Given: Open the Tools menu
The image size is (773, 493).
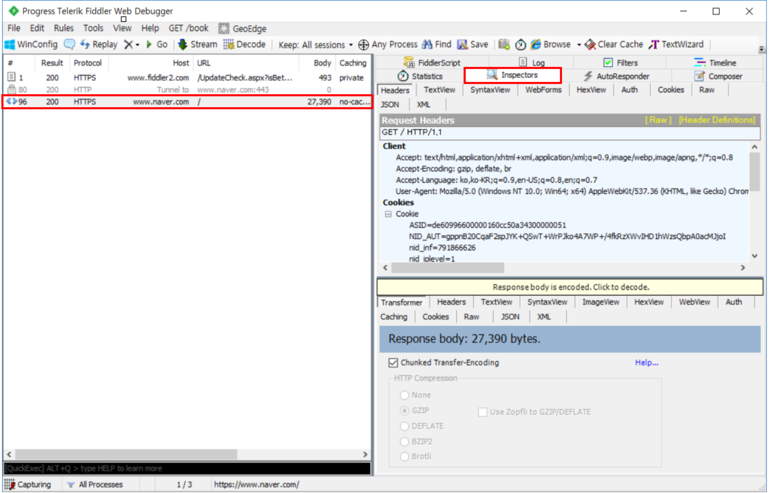Looking at the screenshot, I should coord(93,28).
